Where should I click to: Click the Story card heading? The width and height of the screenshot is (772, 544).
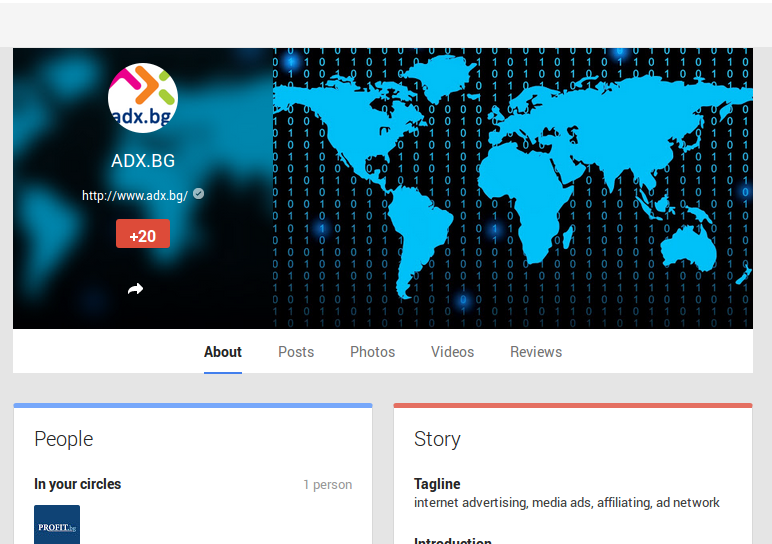(x=437, y=439)
